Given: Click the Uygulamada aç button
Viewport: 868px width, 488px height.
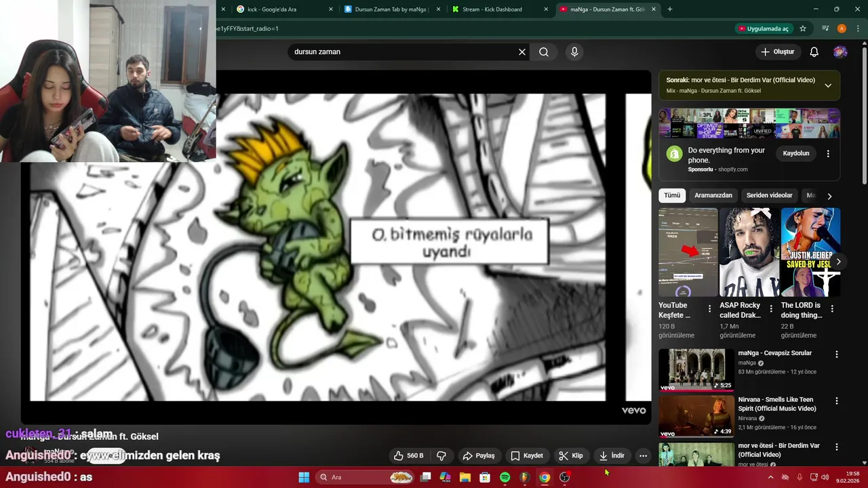Looking at the screenshot, I should click(x=764, y=28).
